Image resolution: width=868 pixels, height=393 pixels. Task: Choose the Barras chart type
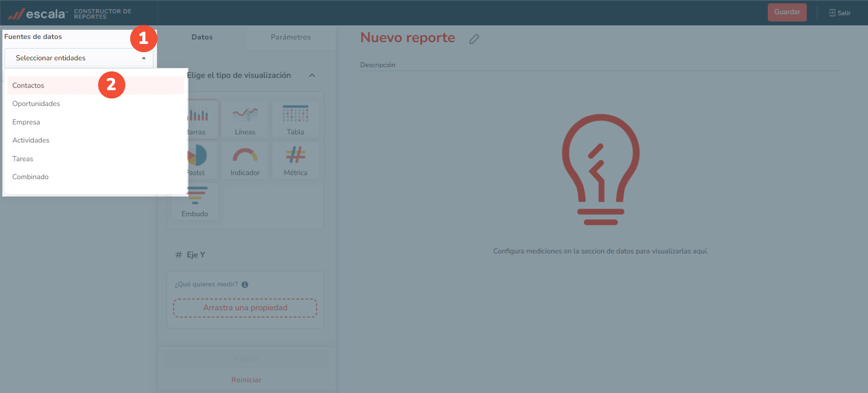(203, 119)
